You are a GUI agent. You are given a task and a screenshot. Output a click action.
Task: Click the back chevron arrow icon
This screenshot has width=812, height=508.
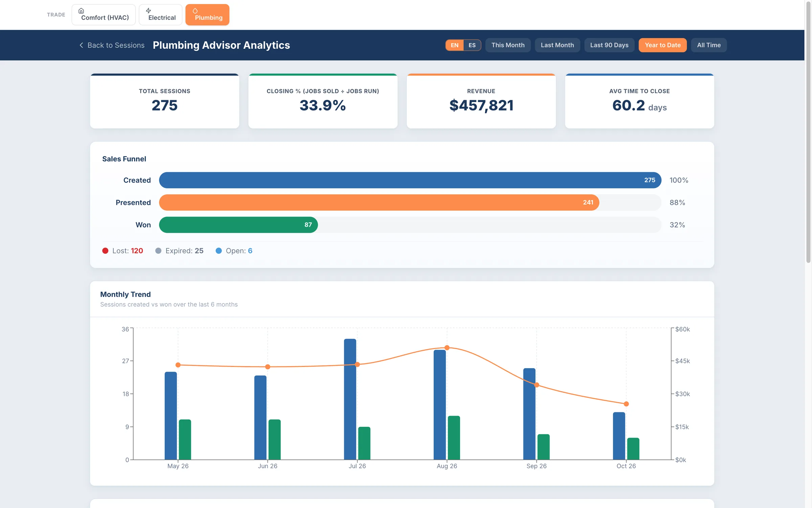tap(81, 45)
